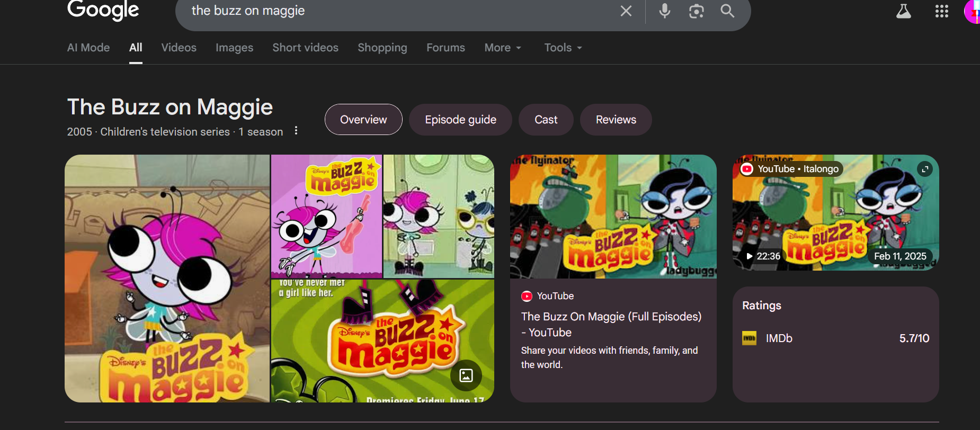Clear the search box text
Image resolution: width=980 pixels, height=430 pixels.
(x=626, y=11)
